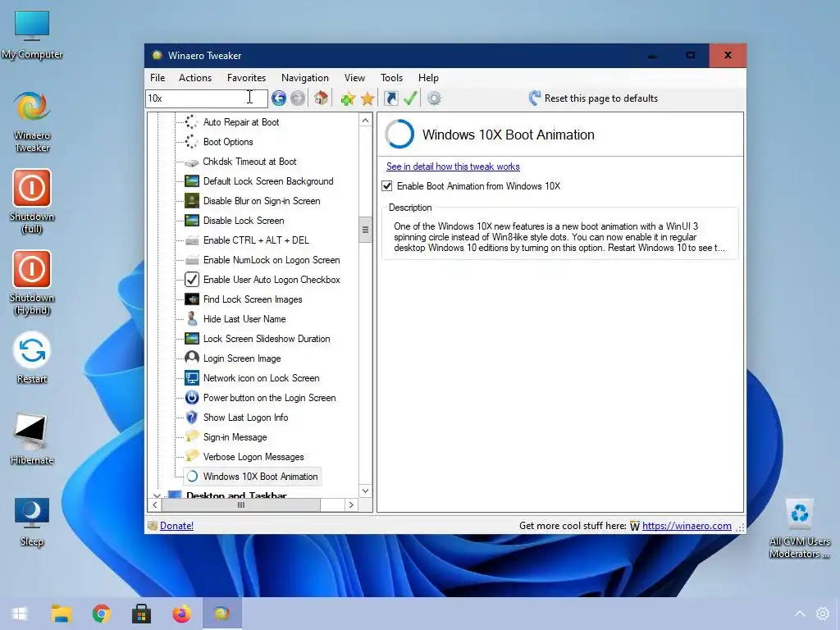
Task: Click the Default Lock Screen Background icon
Action: [191, 181]
